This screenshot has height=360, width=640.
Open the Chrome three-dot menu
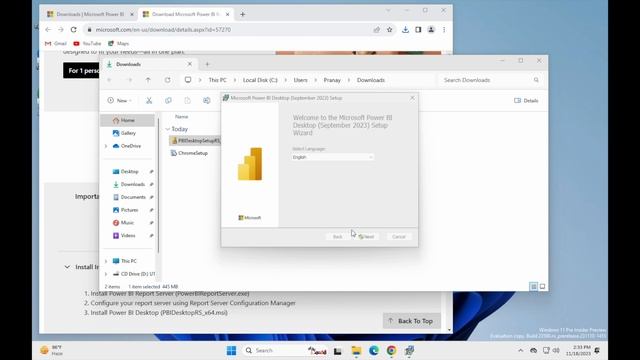444,30
